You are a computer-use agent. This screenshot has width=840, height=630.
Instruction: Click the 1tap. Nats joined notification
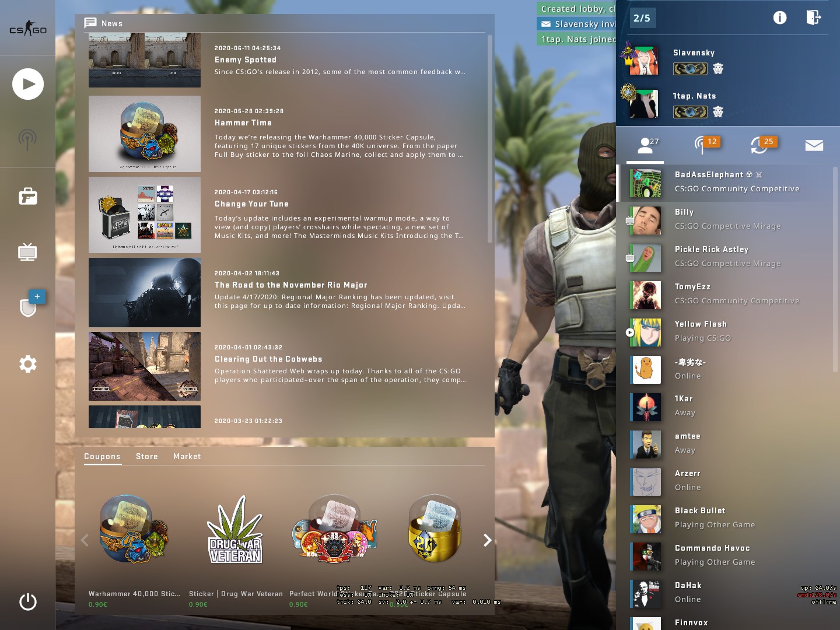pyautogui.click(x=576, y=39)
